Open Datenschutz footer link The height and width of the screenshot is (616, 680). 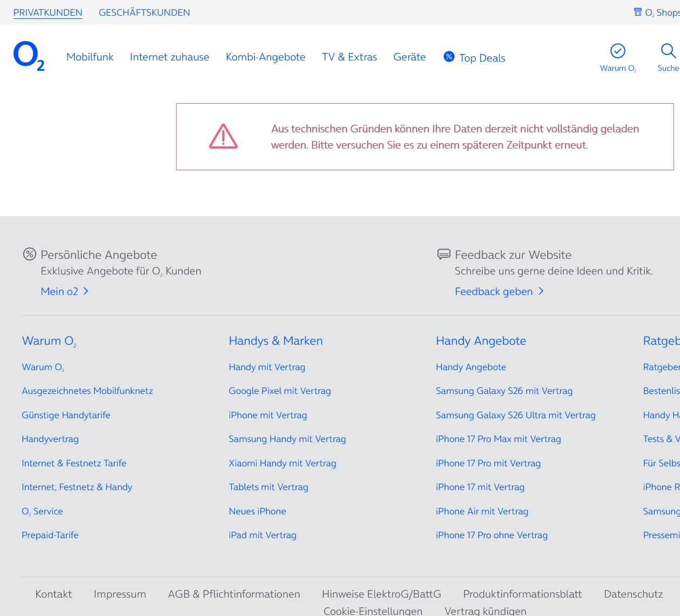click(x=634, y=594)
